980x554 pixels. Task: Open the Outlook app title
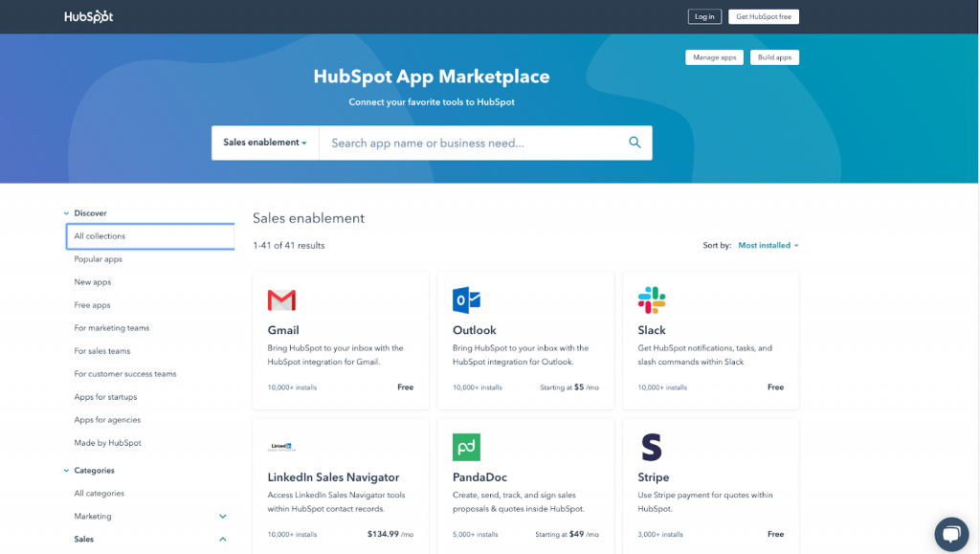coord(475,330)
